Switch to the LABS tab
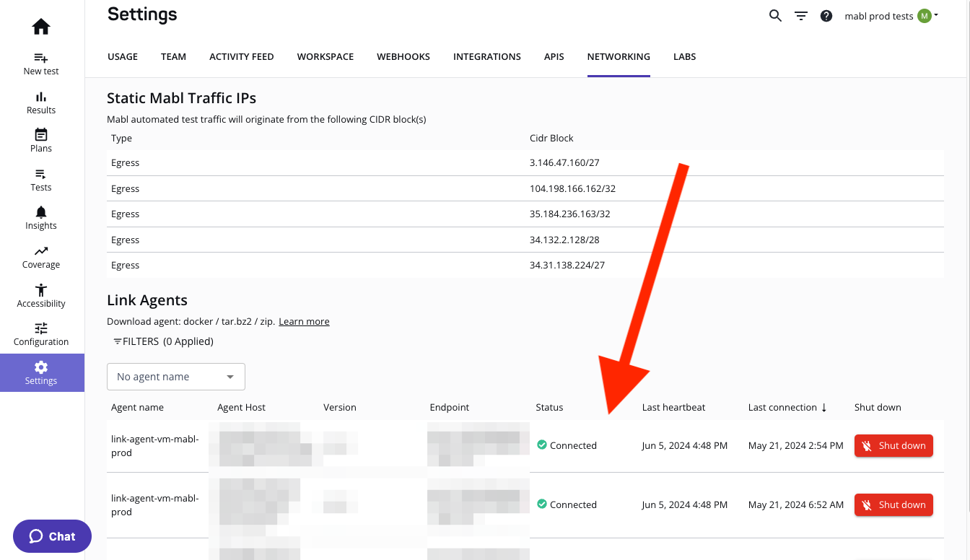Image resolution: width=970 pixels, height=560 pixels. pos(684,56)
